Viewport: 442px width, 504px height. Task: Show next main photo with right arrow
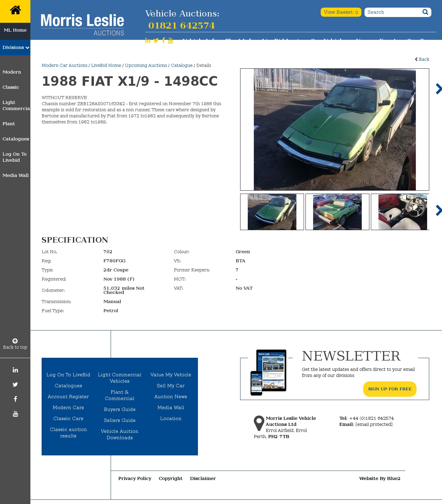point(438,89)
